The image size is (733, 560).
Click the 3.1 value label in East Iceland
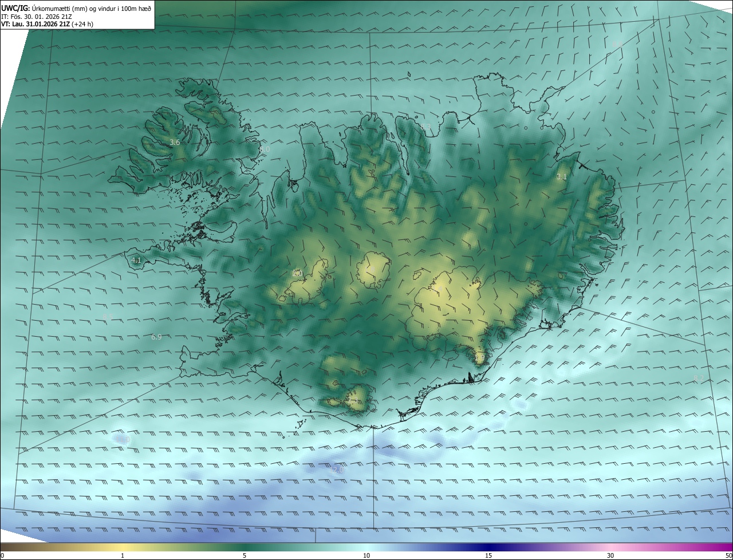[x=561, y=177]
